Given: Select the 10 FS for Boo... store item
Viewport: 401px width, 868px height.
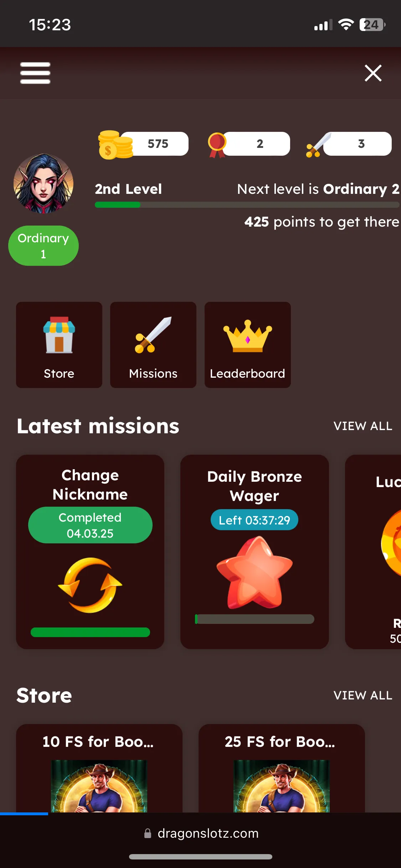Looking at the screenshot, I should [x=99, y=768].
